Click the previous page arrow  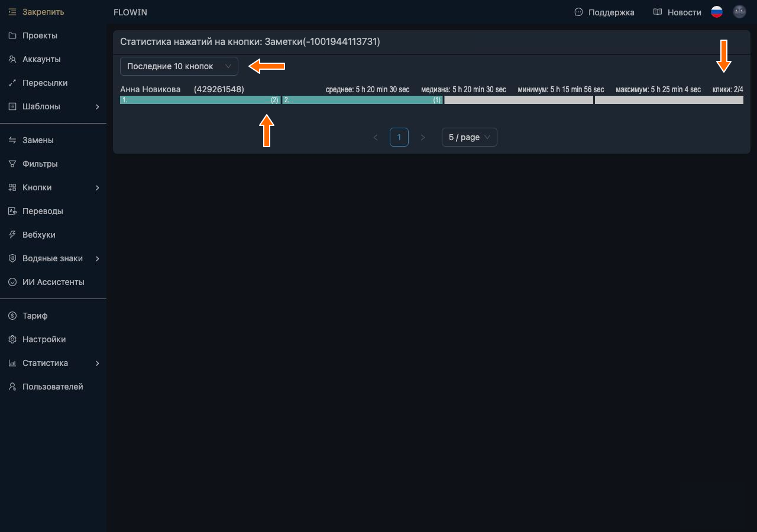[x=376, y=137]
